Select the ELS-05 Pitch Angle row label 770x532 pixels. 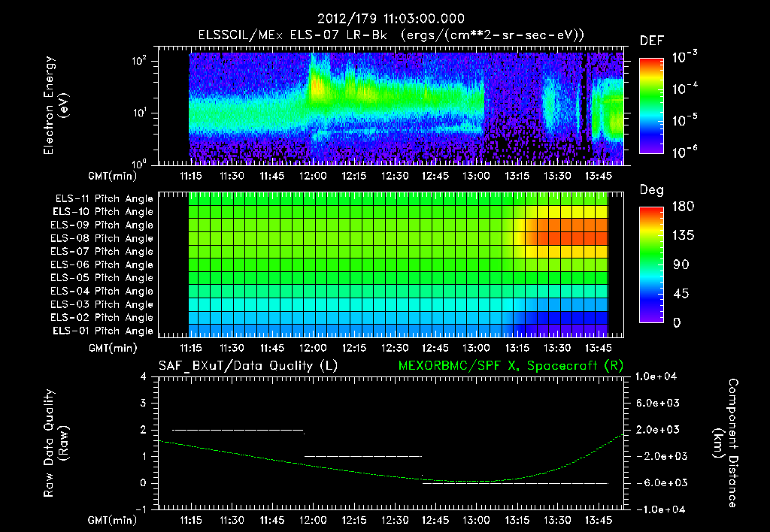[x=102, y=278]
